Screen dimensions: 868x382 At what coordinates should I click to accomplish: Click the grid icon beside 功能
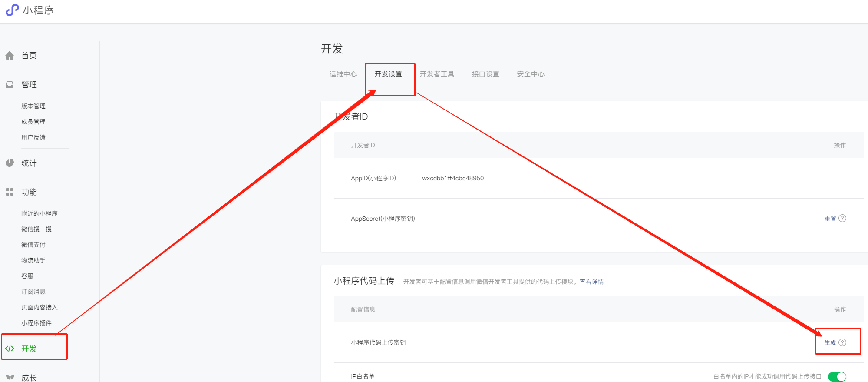[x=10, y=192]
